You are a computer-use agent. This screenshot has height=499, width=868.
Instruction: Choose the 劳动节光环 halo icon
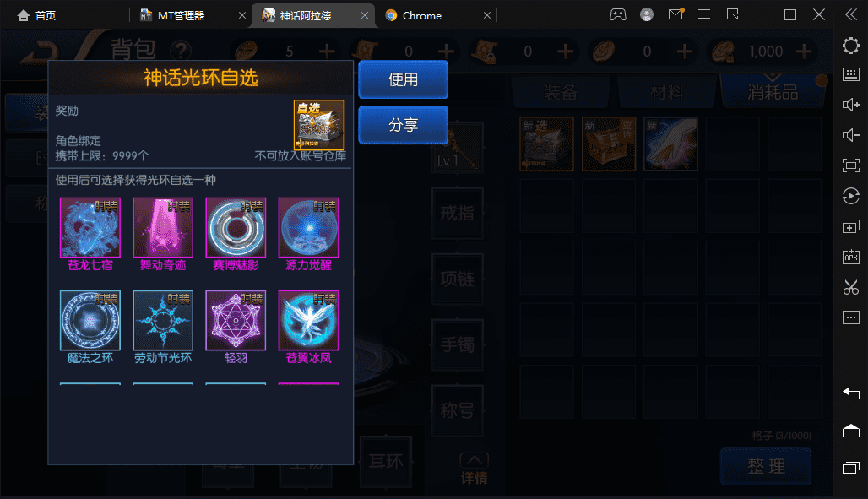click(x=163, y=320)
